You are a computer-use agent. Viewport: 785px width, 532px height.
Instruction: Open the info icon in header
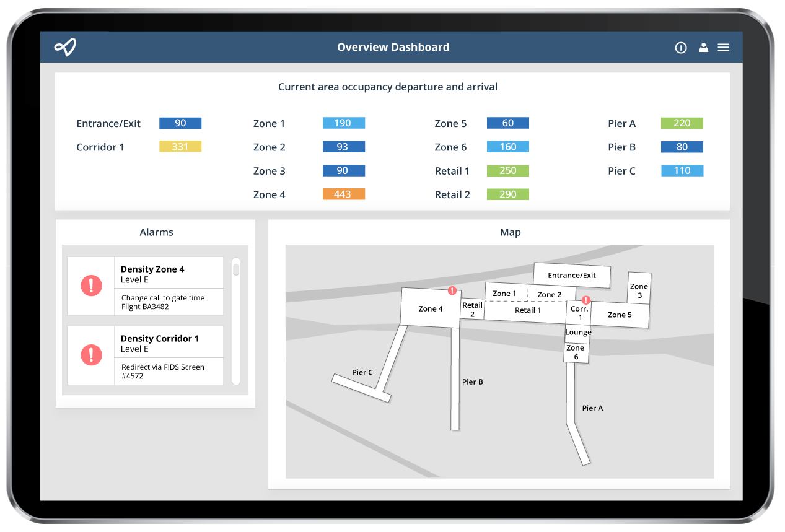[681, 48]
